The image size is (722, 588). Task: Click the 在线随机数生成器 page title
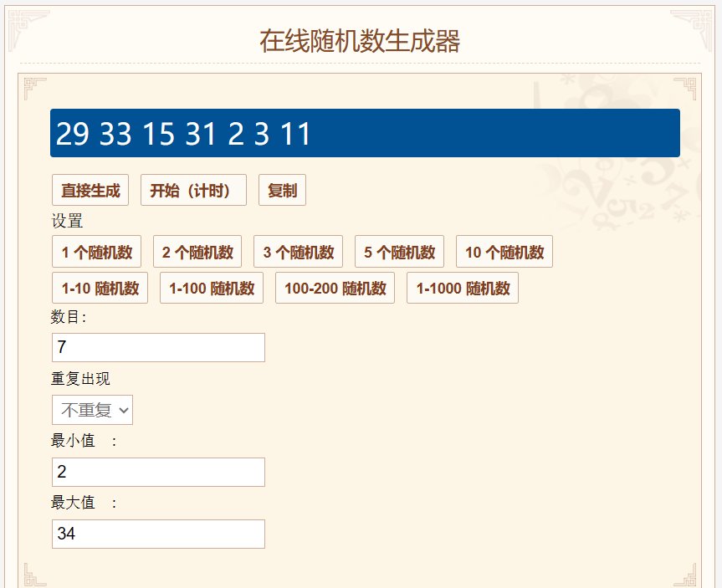click(x=360, y=41)
